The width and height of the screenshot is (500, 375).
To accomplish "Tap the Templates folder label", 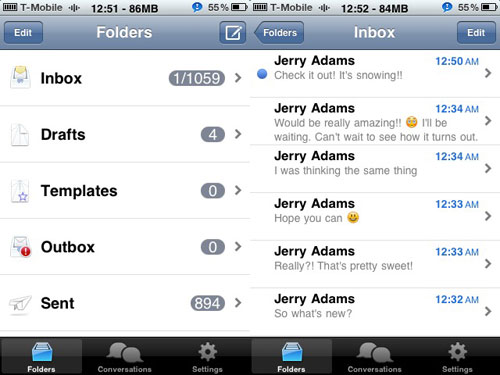I will [x=79, y=191].
